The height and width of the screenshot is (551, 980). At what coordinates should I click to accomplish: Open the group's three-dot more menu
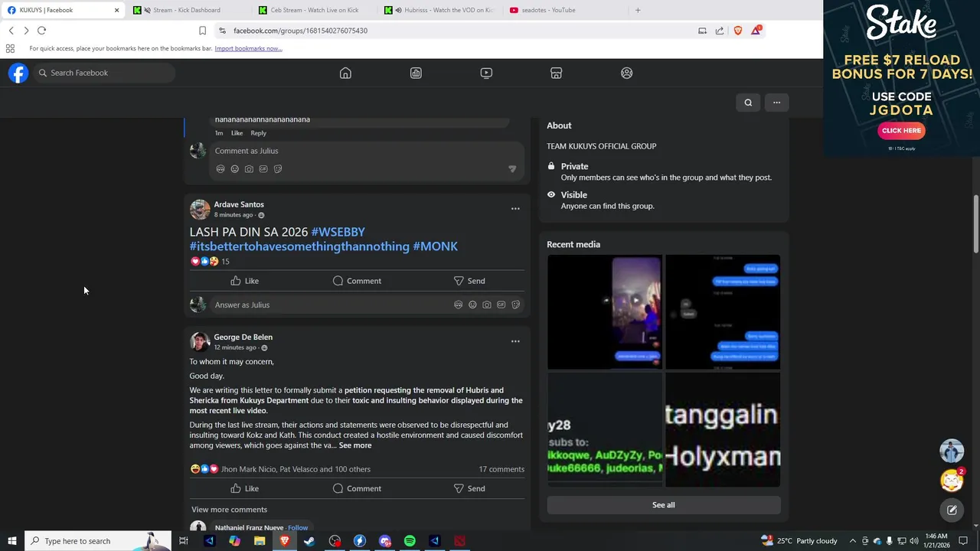point(776,103)
